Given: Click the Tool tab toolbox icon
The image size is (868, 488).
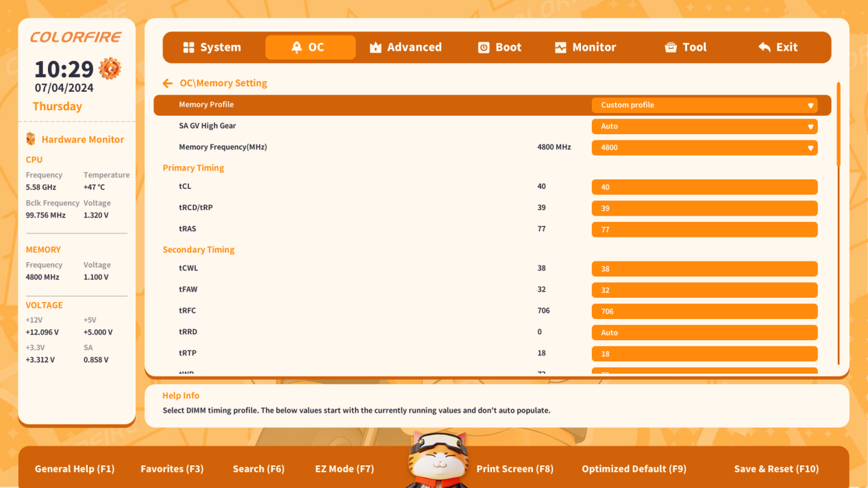Looking at the screenshot, I should [x=671, y=47].
